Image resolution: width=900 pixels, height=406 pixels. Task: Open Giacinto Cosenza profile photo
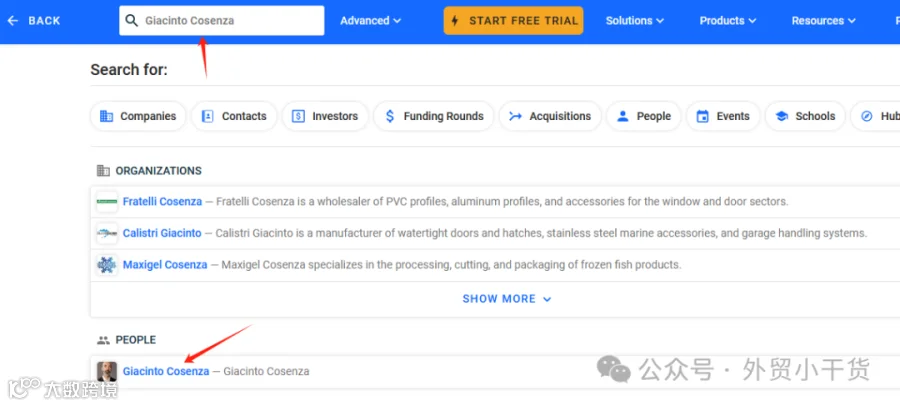(x=107, y=371)
